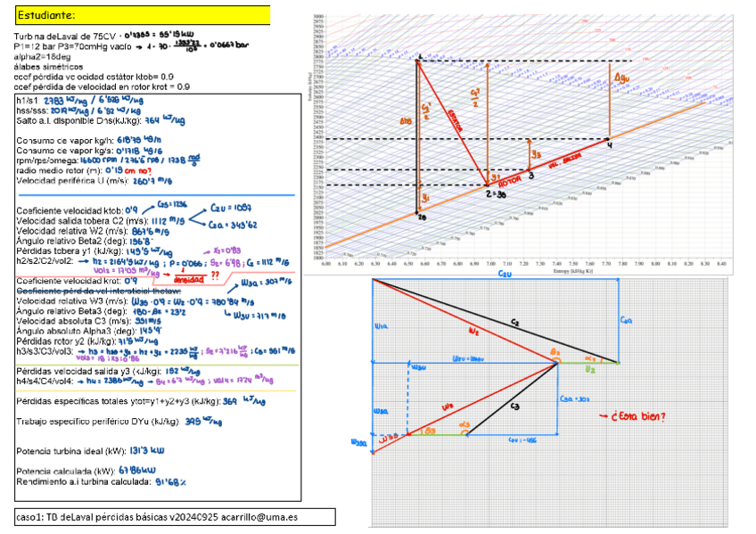This screenshot has height=534, width=756.
Task: Click 'Salto a.i. disponible Dhs(kJ/kg):' label
Action: 78,121
